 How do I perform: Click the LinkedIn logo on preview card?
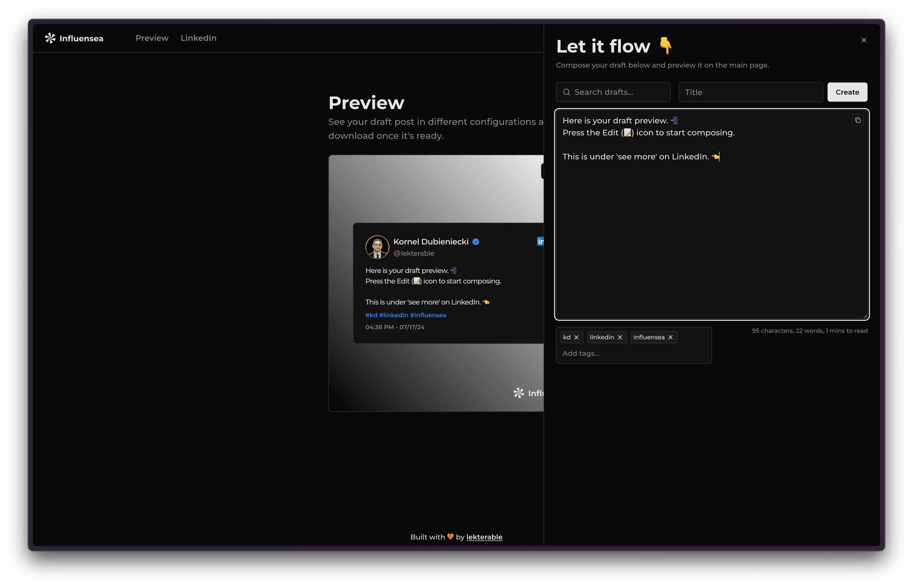point(540,241)
